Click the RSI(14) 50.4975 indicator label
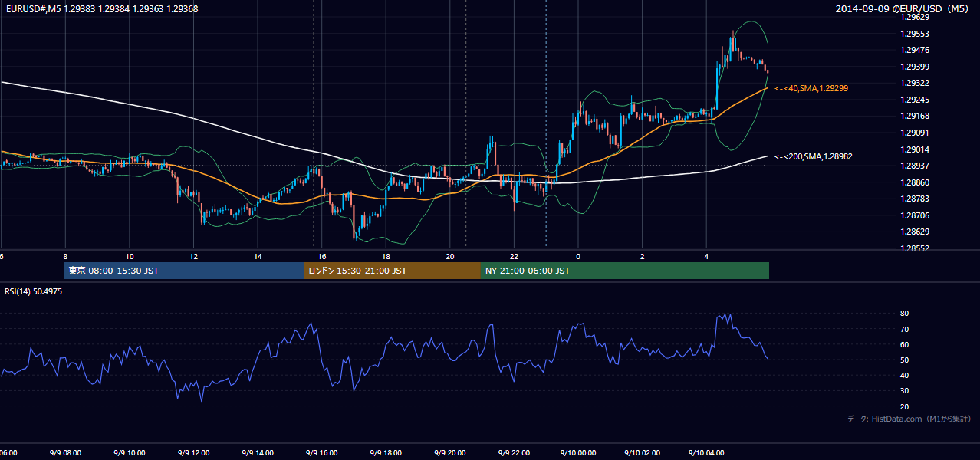This screenshot has width=980, height=460. [34, 291]
